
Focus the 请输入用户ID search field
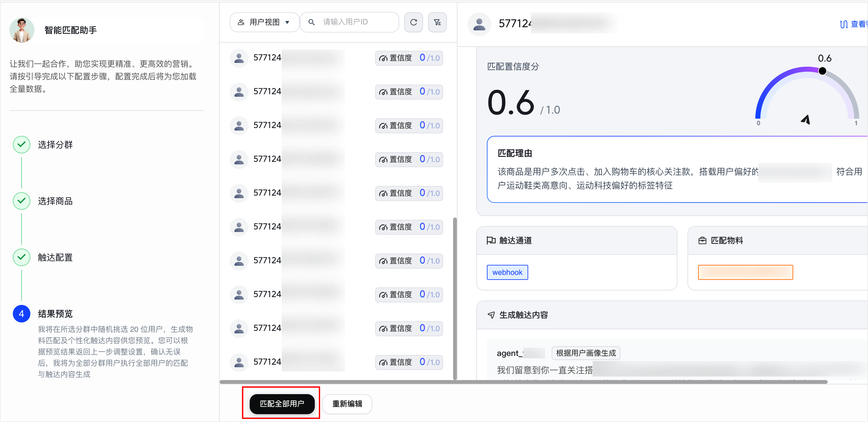pyautogui.click(x=350, y=22)
